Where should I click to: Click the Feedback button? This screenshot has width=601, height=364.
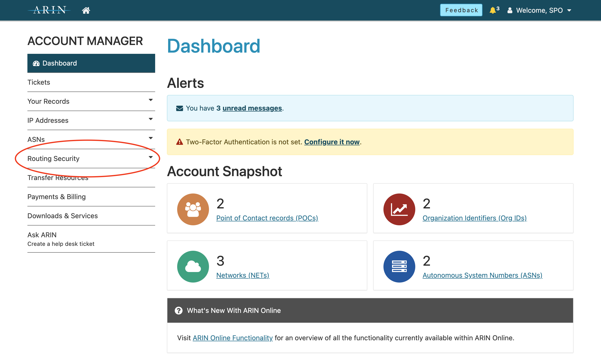click(x=461, y=10)
